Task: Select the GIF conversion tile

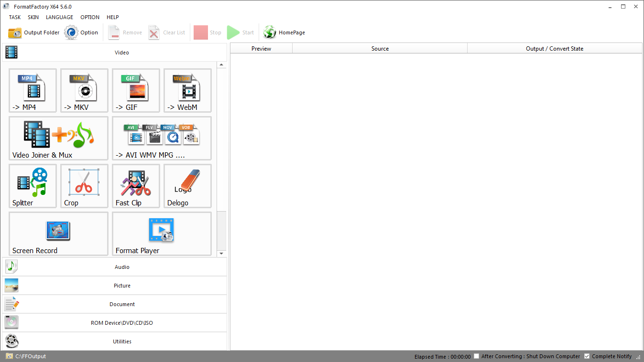Action: [x=136, y=91]
